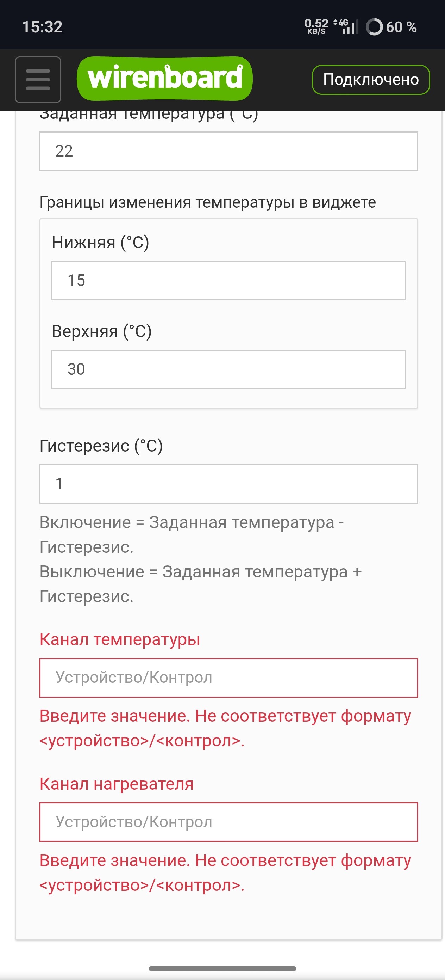The width and height of the screenshot is (445, 980).
Task: Tap the Подключено connection status button
Action: pyautogui.click(x=371, y=80)
